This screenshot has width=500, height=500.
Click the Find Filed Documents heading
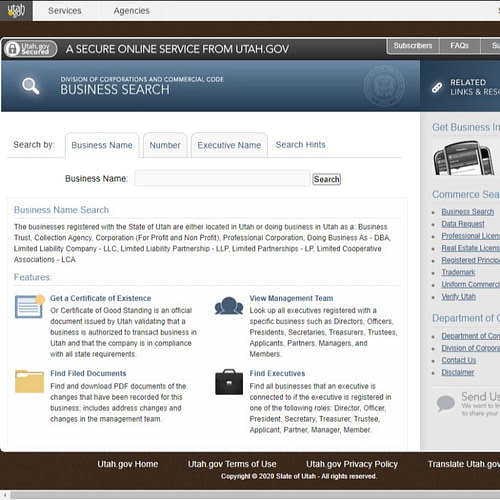click(x=88, y=373)
